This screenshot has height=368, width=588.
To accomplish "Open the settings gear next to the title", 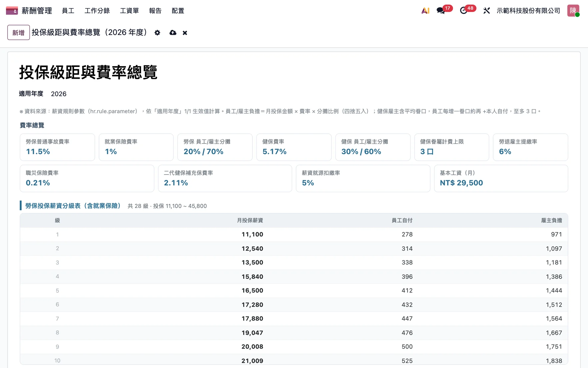I will pyautogui.click(x=157, y=33).
